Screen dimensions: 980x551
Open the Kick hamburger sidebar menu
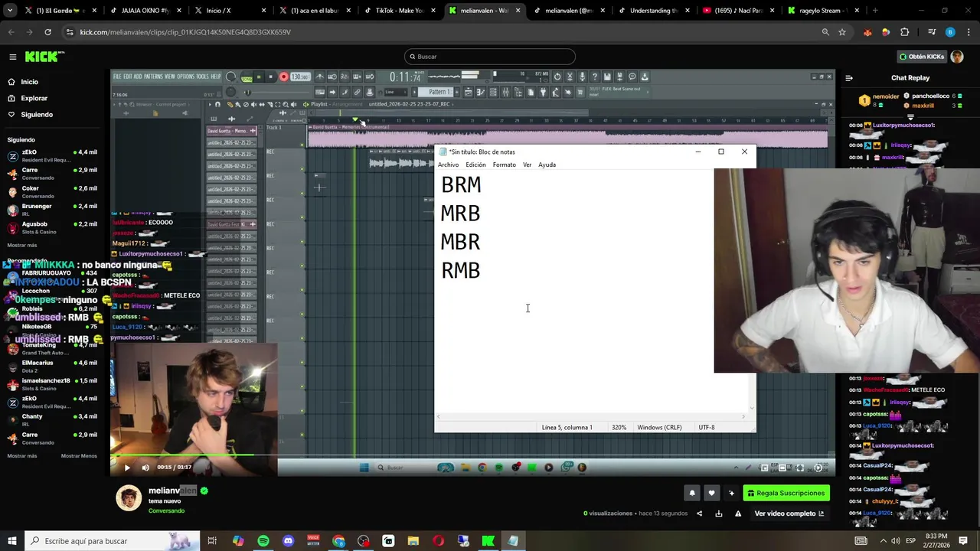[12, 57]
